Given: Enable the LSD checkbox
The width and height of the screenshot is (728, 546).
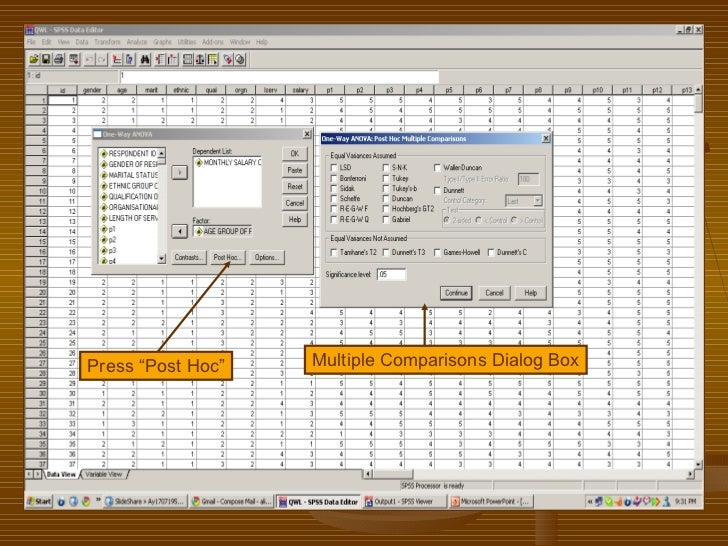Looking at the screenshot, I should click(x=334, y=168).
